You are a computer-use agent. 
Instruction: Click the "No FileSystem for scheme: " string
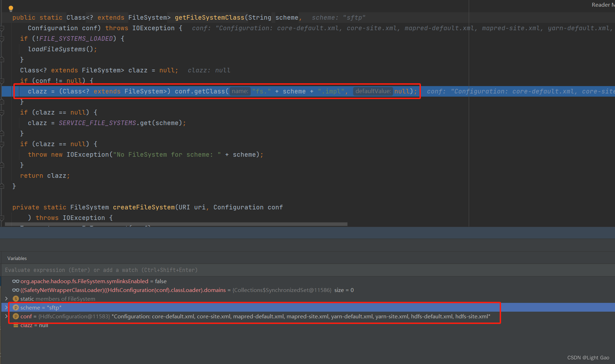click(167, 155)
